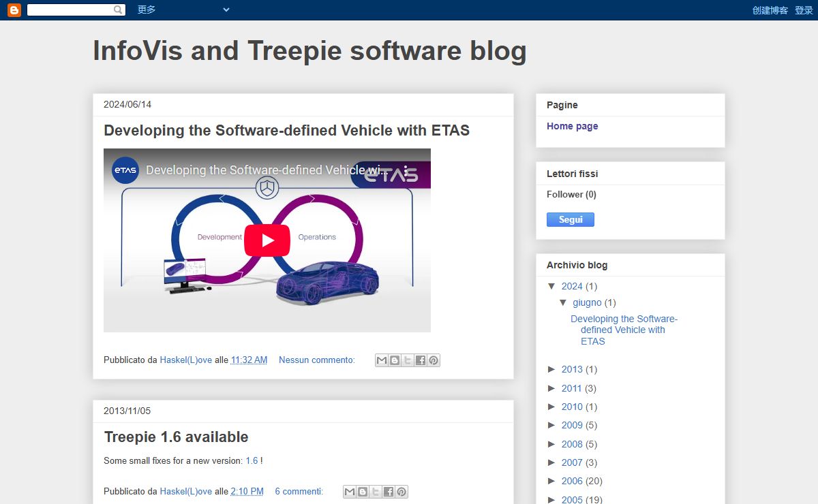Screen dimensions: 818x504
Task: Expand the 2010 archive triangle
Action: click(x=552, y=407)
